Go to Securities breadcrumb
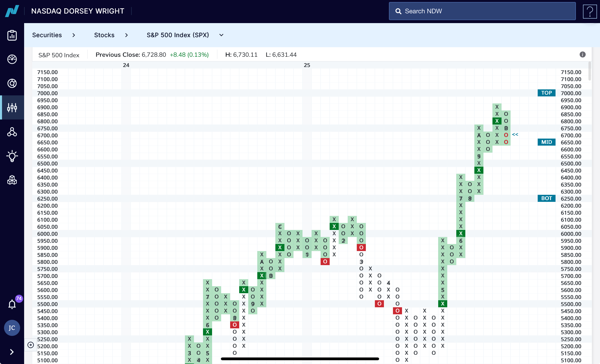This screenshot has width=600, height=364. 47,35
